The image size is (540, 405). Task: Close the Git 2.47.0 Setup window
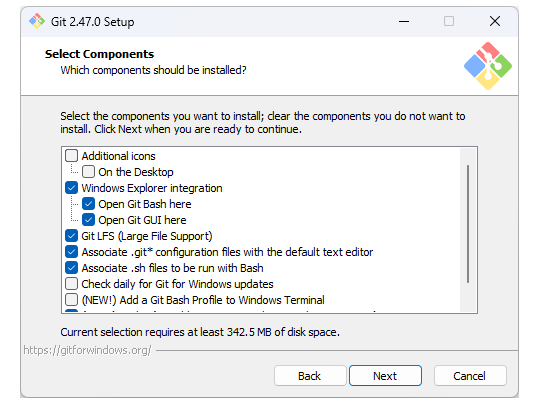tap(495, 21)
